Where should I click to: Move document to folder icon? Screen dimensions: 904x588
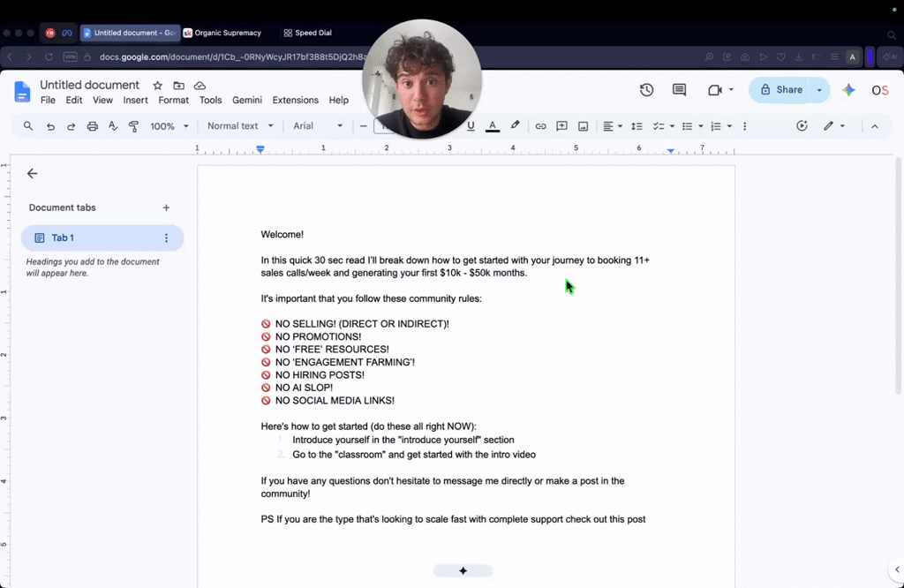coord(178,86)
